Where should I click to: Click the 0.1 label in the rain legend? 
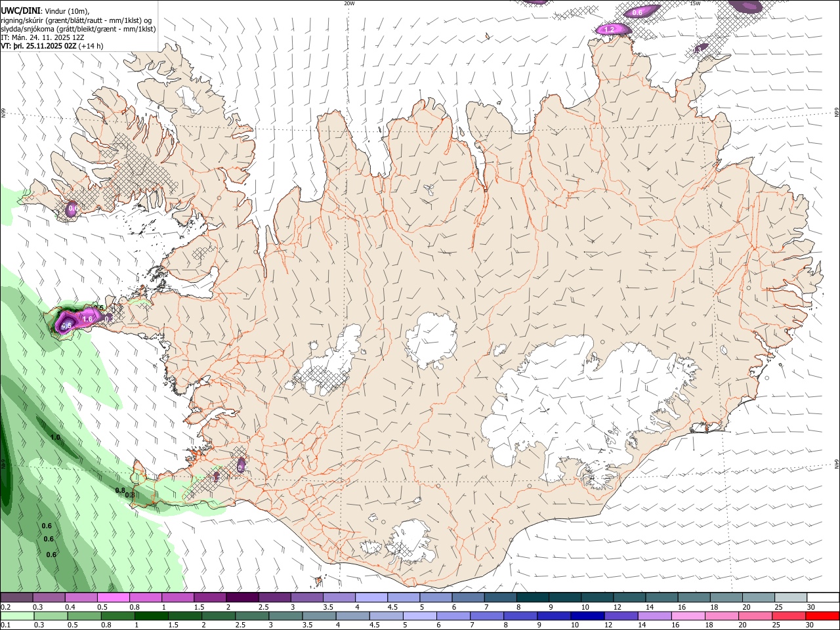coord(6,625)
